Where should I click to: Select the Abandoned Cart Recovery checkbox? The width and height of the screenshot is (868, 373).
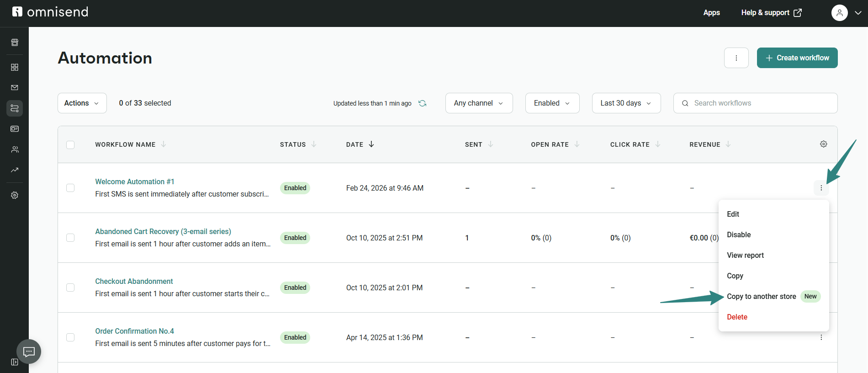[x=70, y=238]
